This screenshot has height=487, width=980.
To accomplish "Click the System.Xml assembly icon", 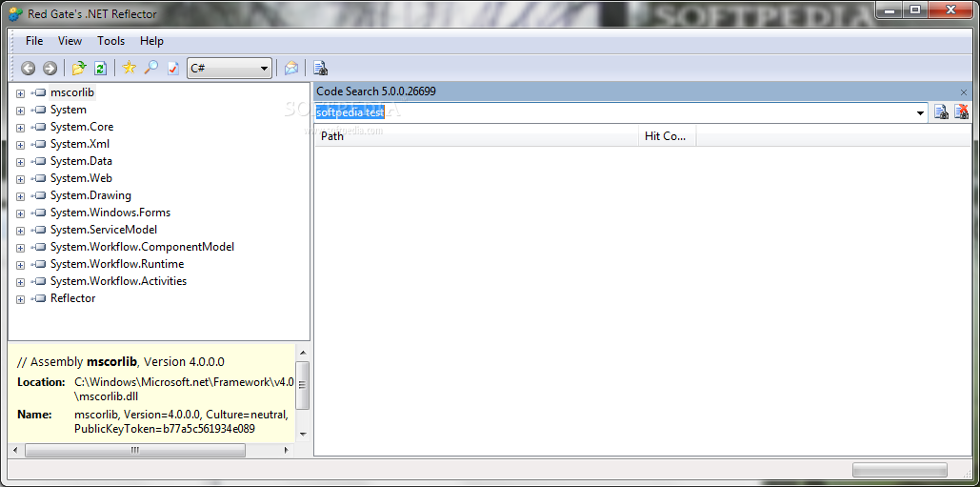I will (x=39, y=144).
